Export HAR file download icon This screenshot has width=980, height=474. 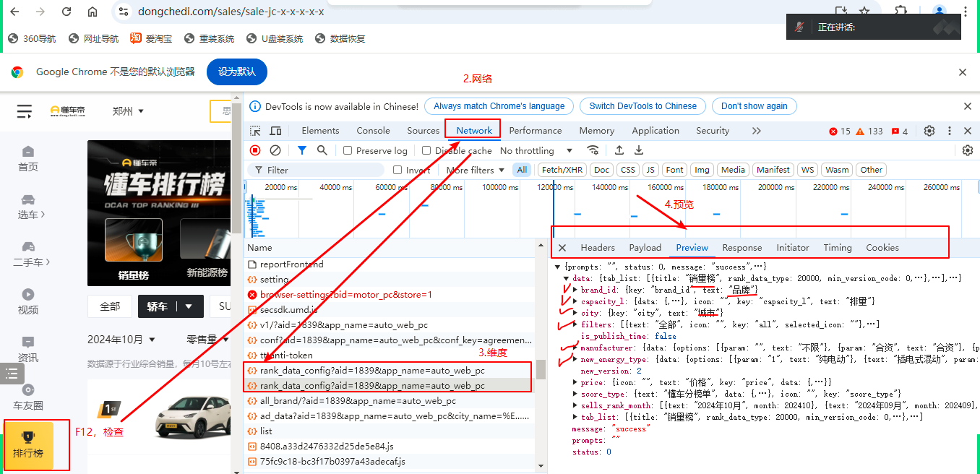[x=639, y=150]
